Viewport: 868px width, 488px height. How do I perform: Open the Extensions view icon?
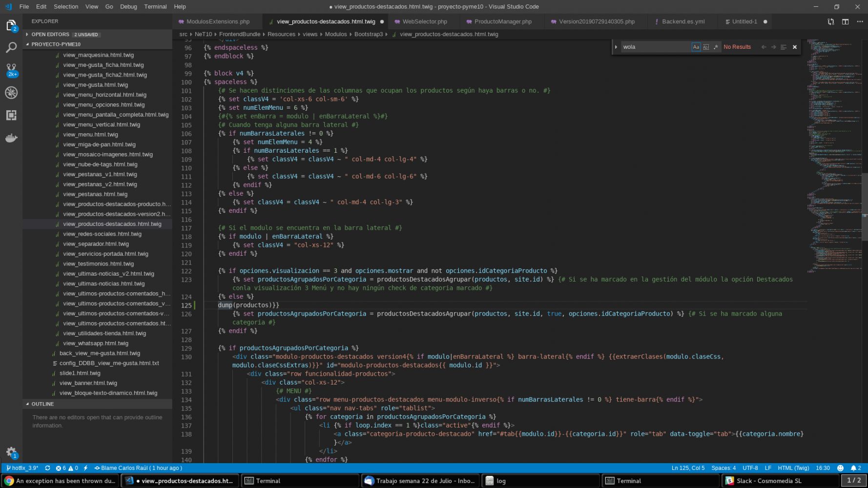(x=11, y=115)
